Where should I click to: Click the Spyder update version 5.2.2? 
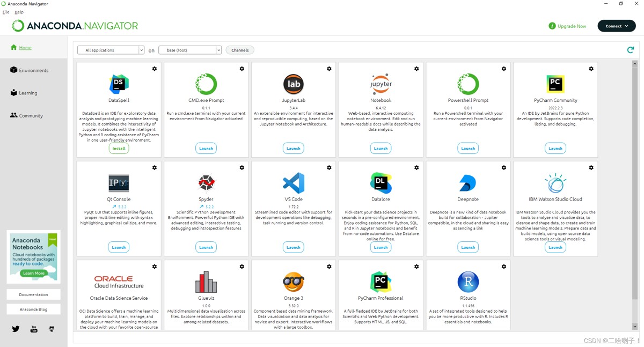[207, 206]
